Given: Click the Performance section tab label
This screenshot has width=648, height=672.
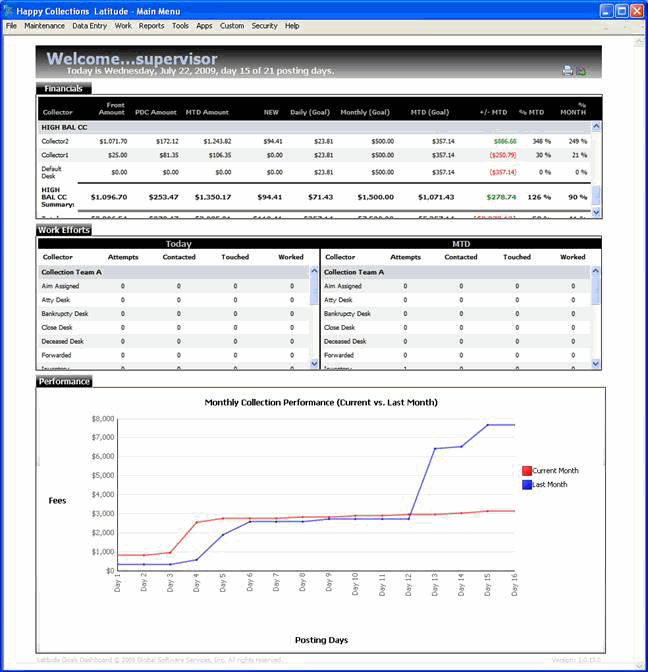Looking at the screenshot, I should pyautogui.click(x=64, y=381).
